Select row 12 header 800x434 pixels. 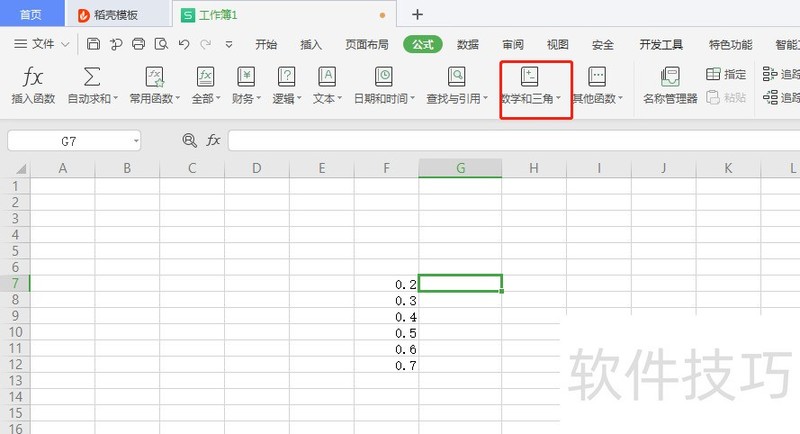click(x=15, y=365)
